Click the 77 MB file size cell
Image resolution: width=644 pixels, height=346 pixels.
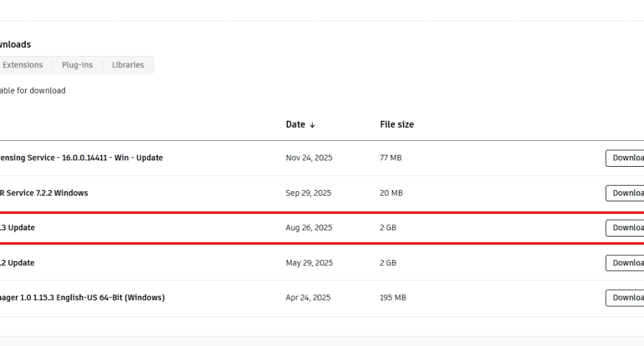(x=391, y=158)
